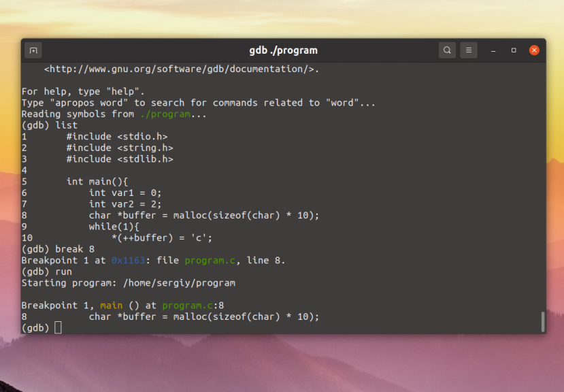Click the yellow 'main' function name
The height and width of the screenshot is (392, 564).
[111, 306]
